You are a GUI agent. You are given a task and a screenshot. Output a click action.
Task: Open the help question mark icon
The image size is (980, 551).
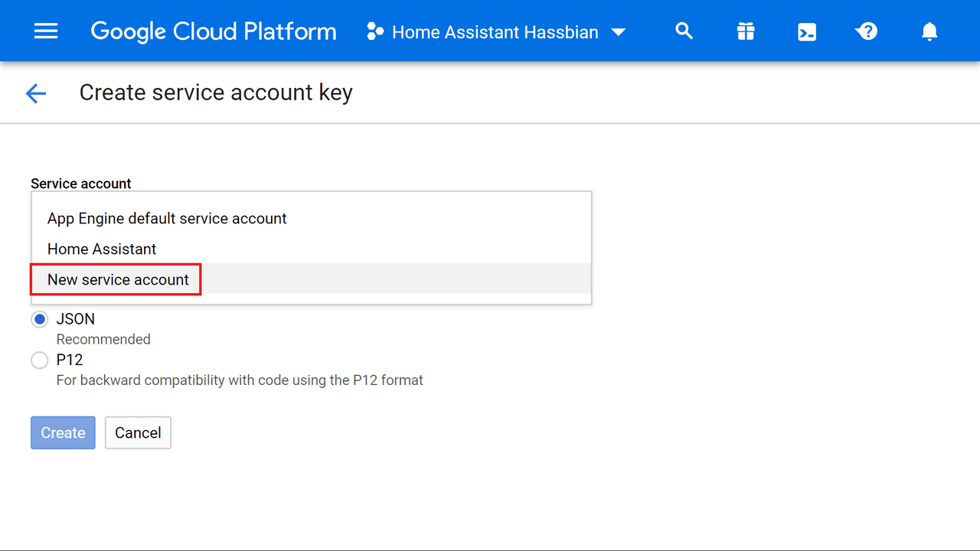(x=867, y=31)
